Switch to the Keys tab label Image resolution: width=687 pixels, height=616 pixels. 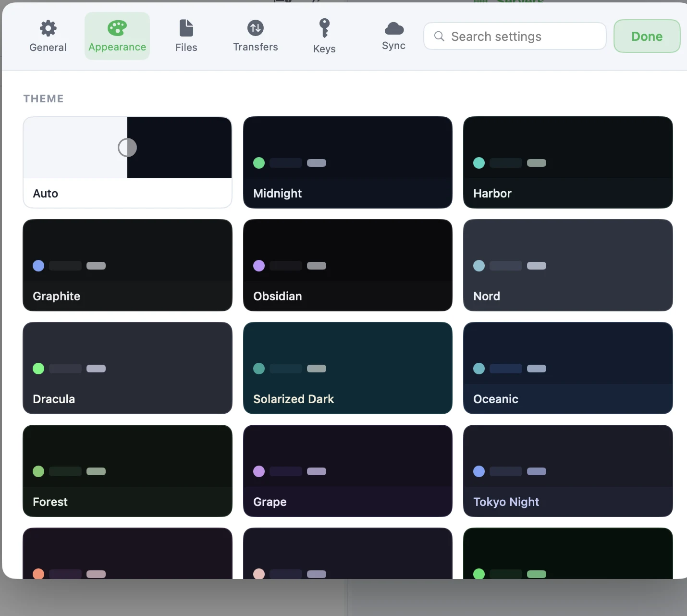[325, 49]
